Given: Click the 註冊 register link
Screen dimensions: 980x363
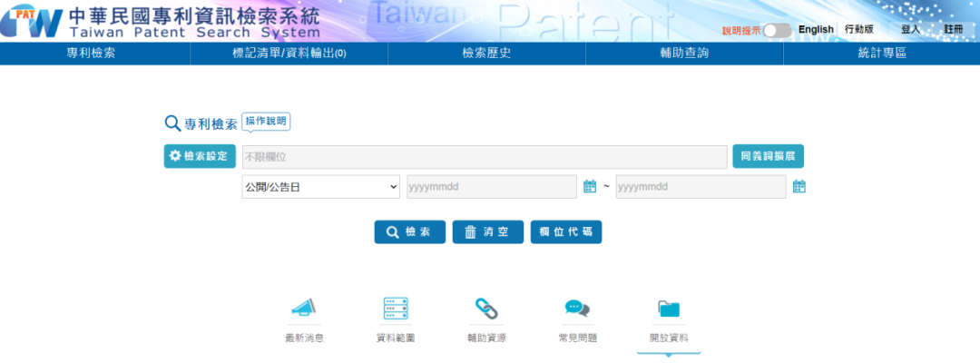Looking at the screenshot, I should click(x=953, y=29).
